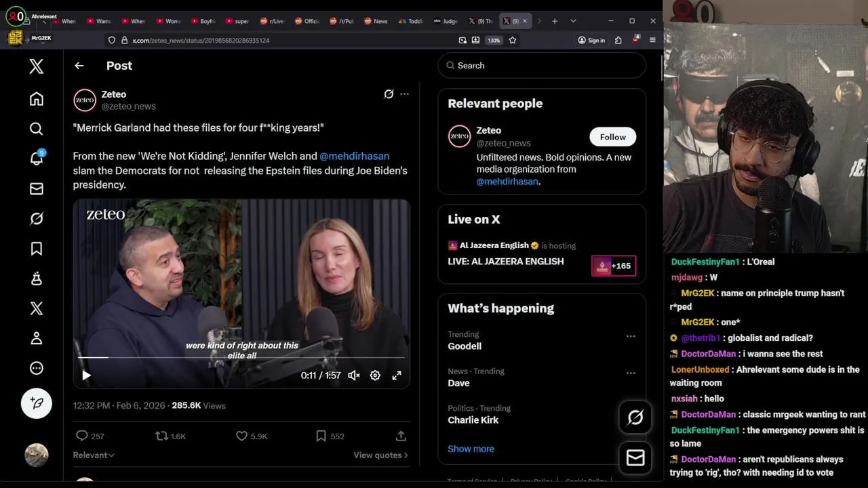Open Explore search icon in sidebar
868x488 pixels.
click(37, 129)
